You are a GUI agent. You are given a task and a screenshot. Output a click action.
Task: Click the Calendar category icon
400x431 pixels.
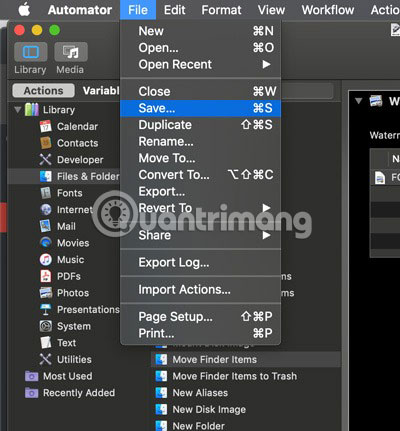46,126
